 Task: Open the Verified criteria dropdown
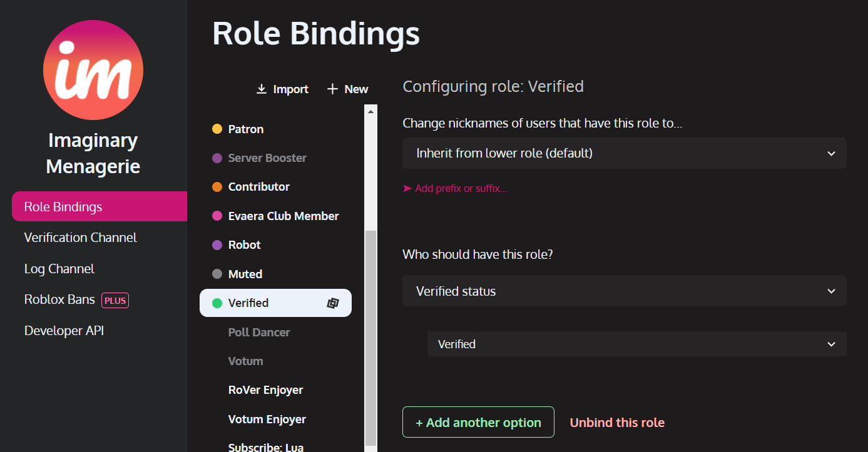[x=636, y=344]
